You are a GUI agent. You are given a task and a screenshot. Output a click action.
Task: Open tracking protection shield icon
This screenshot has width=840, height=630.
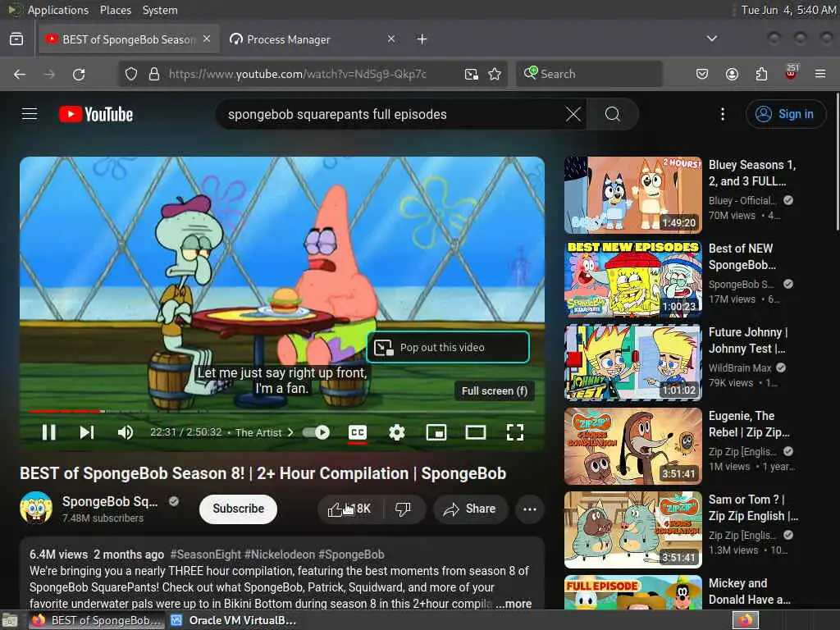(x=131, y=74)
